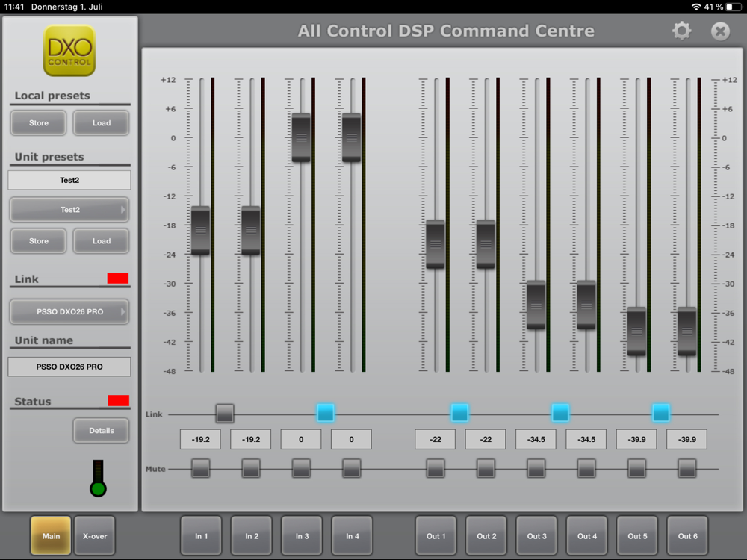Store a local preset
The image size is (747, 560).
click(x=39, y=123)
